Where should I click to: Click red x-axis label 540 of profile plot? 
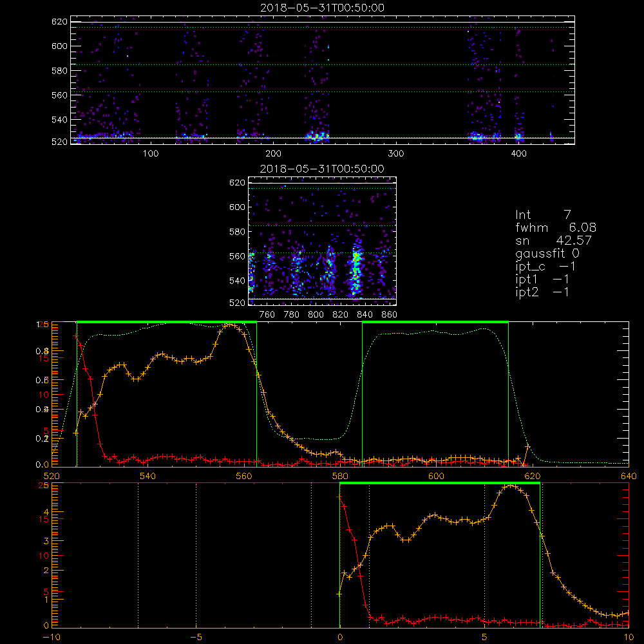click(x=148, y=476)
